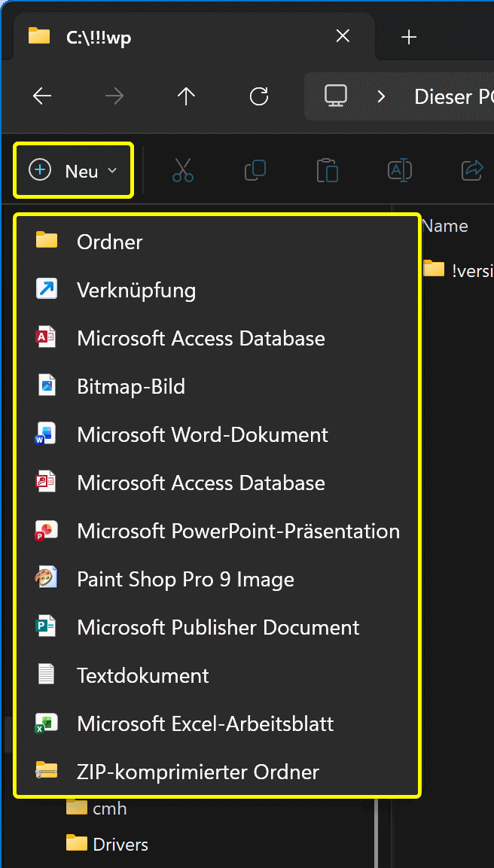Click the Rename icon in toolbar
This screenshot has height=868, width=494.
point(400,171)
